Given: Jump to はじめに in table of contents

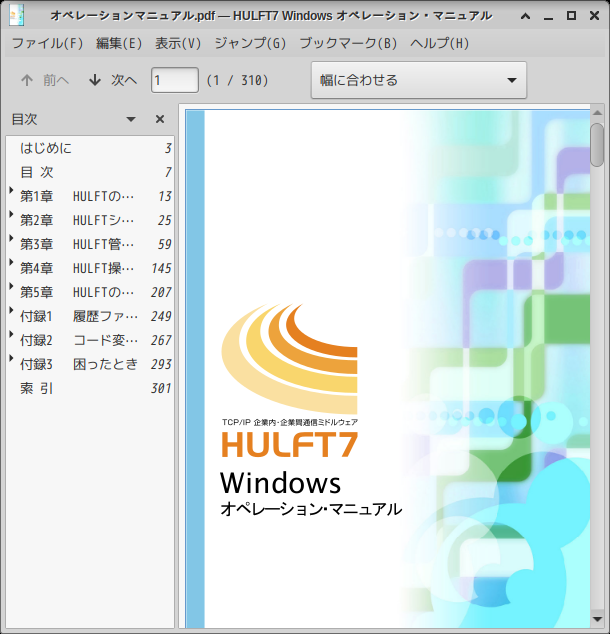Looking at the screenshot, I should (x=90, y=148).
